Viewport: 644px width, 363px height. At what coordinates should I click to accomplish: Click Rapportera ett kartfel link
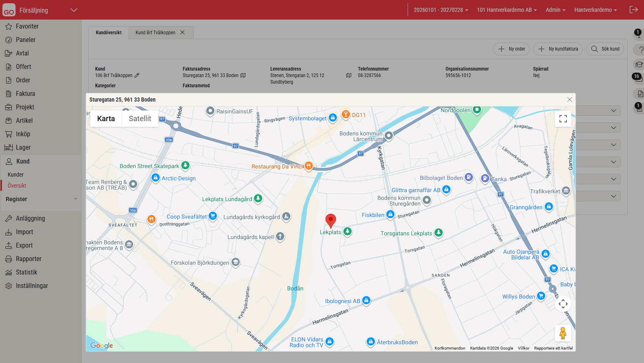coord(553,348)
